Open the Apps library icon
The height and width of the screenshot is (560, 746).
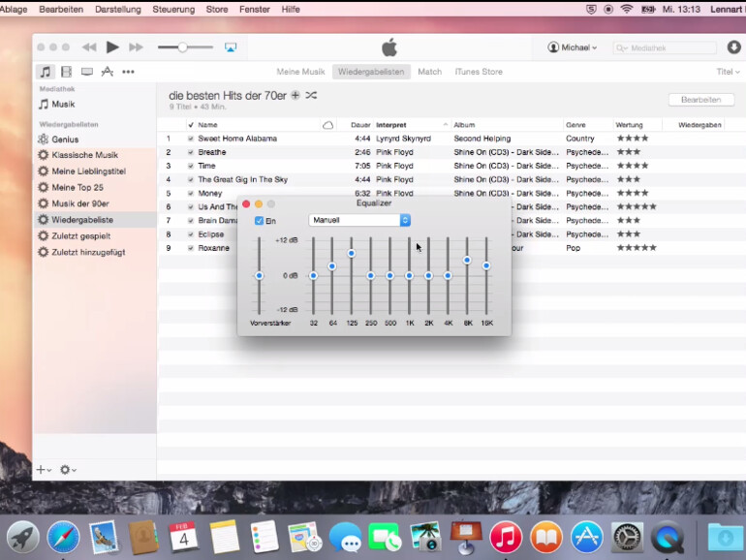coord(108,72)
